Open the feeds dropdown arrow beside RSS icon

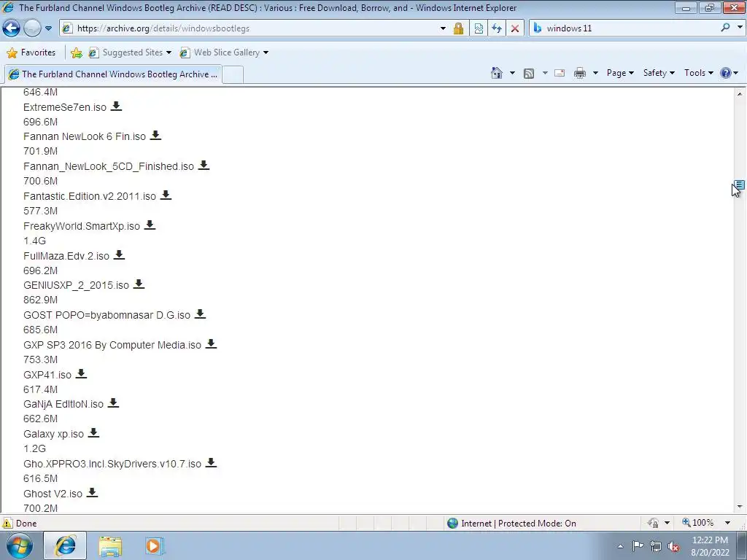545,73
